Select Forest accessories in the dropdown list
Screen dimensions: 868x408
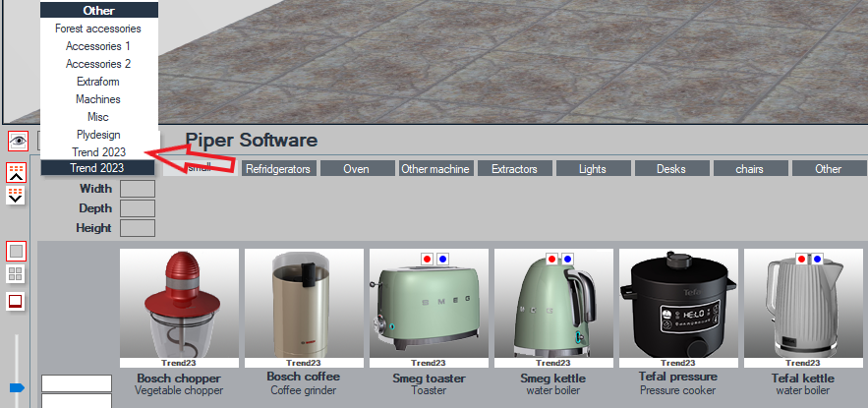pos(98,29)
